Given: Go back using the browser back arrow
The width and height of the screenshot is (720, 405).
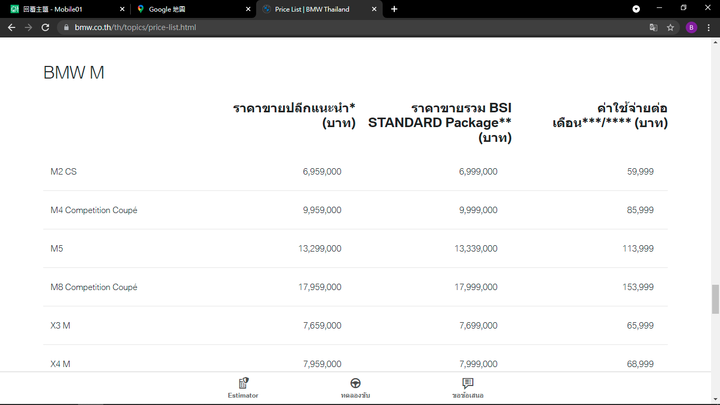Looking at the screenshot, I should (x=11, y=28).
